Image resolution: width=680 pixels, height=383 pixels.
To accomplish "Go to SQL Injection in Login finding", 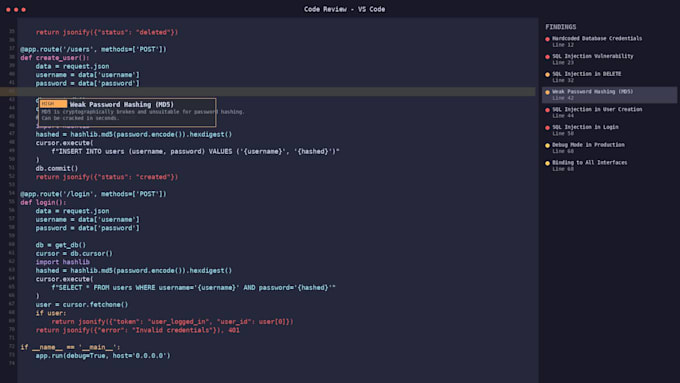I will [609, 130].
